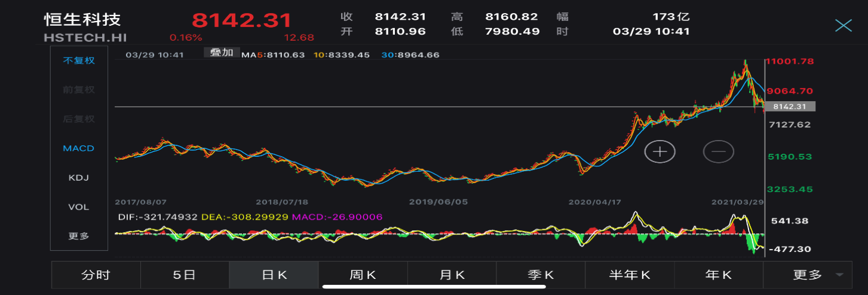Select 前复权 price adjustment mode
This screenshot has width=868, height=295.
pos(79,90)
